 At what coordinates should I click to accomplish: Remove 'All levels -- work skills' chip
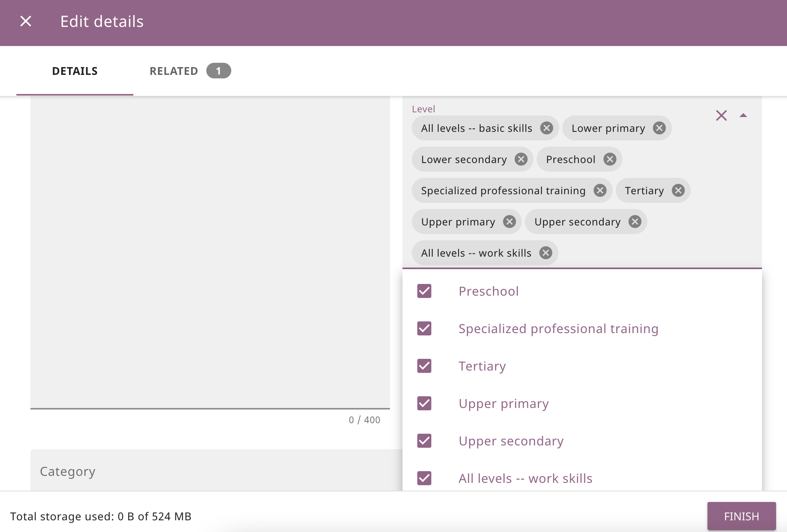546,253
